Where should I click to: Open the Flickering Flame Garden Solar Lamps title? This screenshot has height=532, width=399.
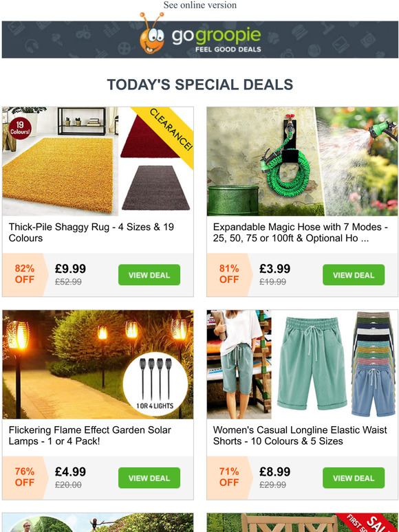click(89, 435)
